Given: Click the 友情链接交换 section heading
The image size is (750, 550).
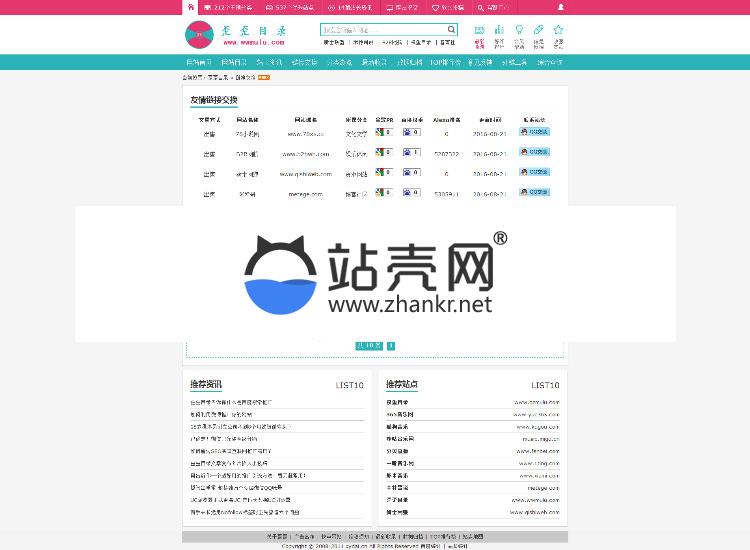Looking at the screenshot, I should tap(214, 100).
